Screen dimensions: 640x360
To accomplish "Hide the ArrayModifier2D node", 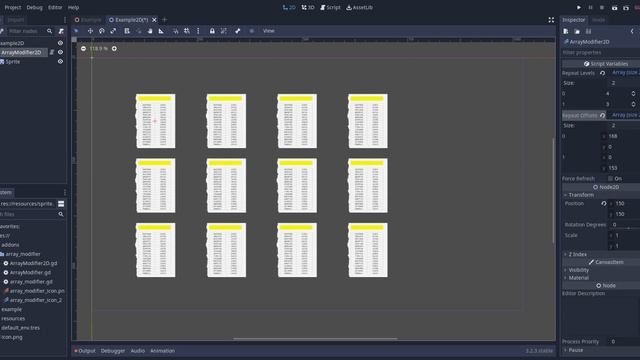I will tap(60, 52).
